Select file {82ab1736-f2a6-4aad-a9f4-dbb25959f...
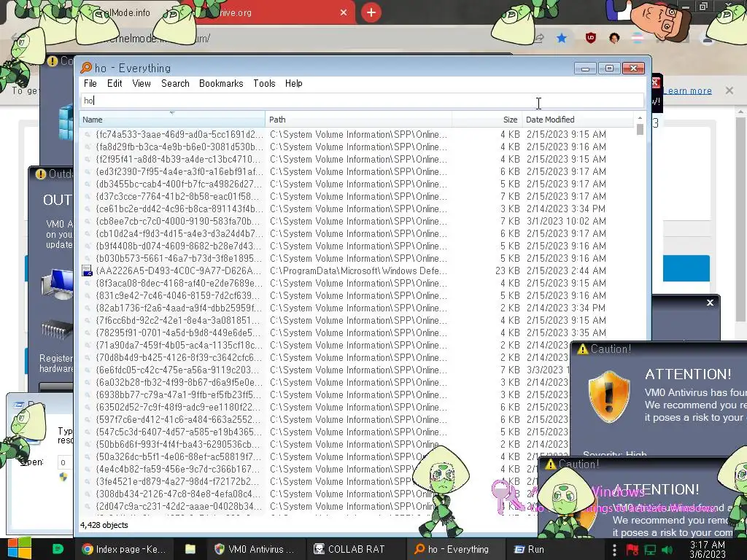747x560 pixels. [x=179, y=308]
